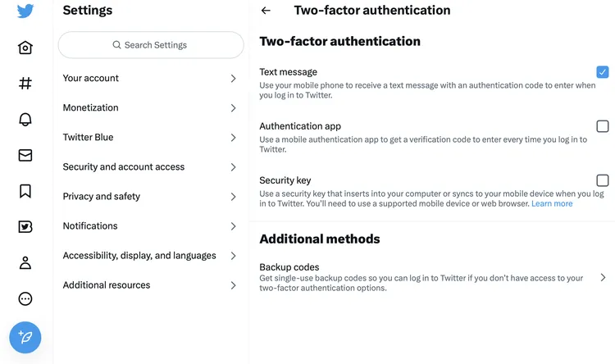This screenshot has width=615, height=364.
Task: Uncheck the Text message checkbox
Action: 603,72
